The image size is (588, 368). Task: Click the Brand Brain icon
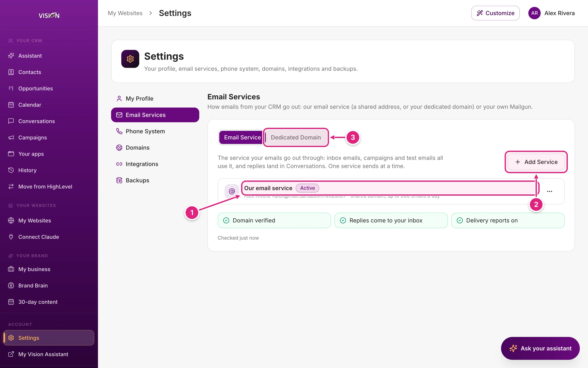click(x=11, y=285)
